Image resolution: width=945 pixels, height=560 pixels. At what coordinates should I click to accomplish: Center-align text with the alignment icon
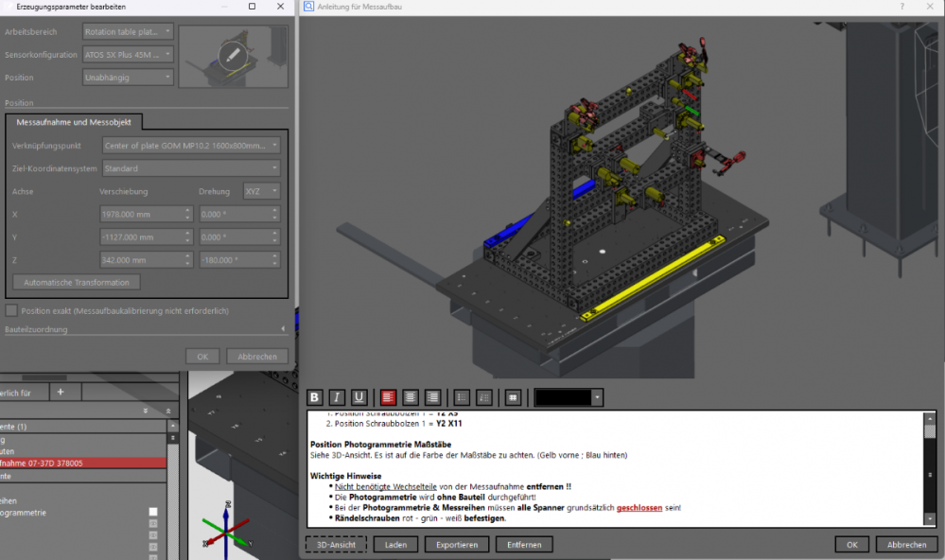coord(411,397)
